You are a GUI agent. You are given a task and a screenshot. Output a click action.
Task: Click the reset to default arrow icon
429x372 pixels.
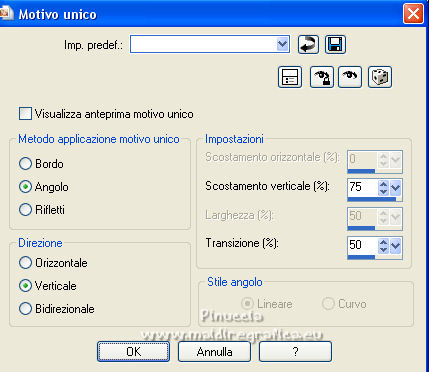point(308,44)
